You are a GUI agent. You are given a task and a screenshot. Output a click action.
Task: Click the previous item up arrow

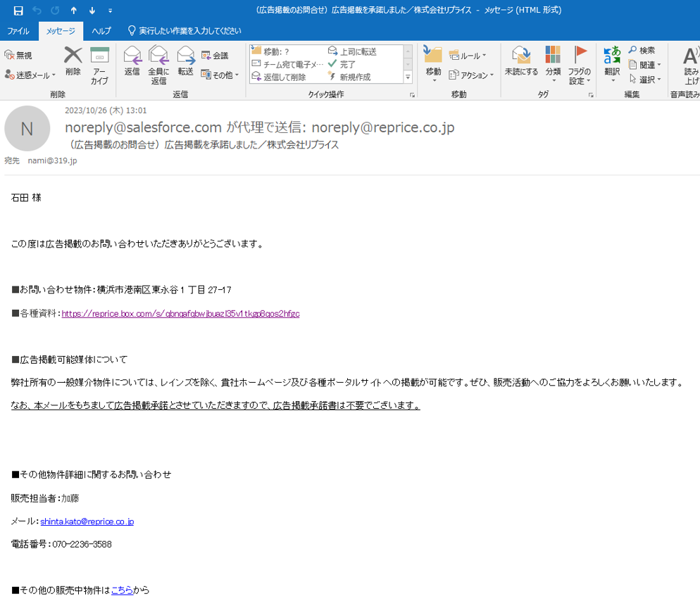click(x=74, y=11)
